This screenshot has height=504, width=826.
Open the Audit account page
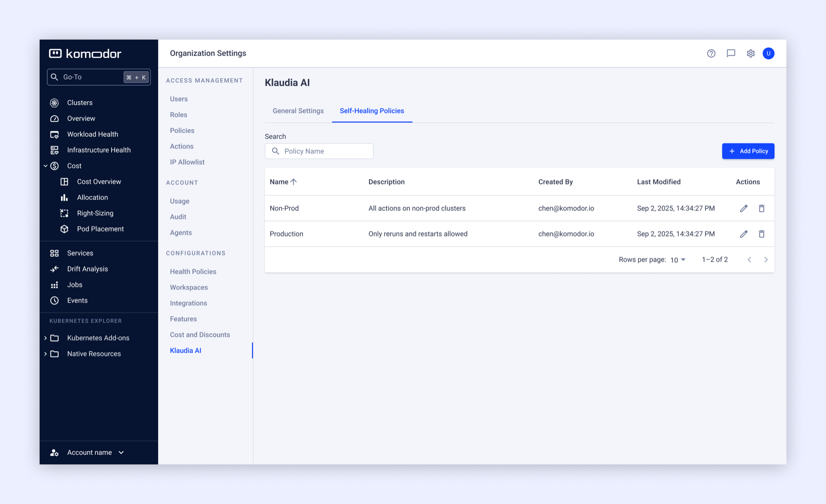pos(178,217)
